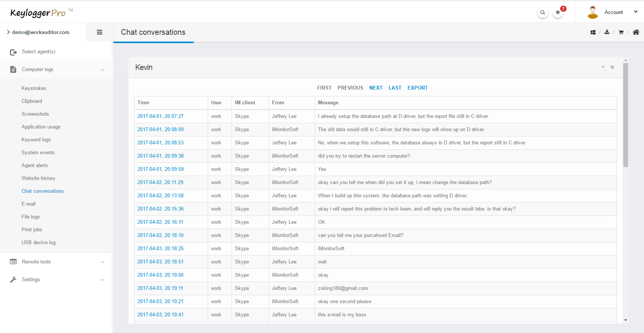This screenshot has height=333, width=644.
Task: Open the starred notifications icon with badge
Action: click(558, 12)
